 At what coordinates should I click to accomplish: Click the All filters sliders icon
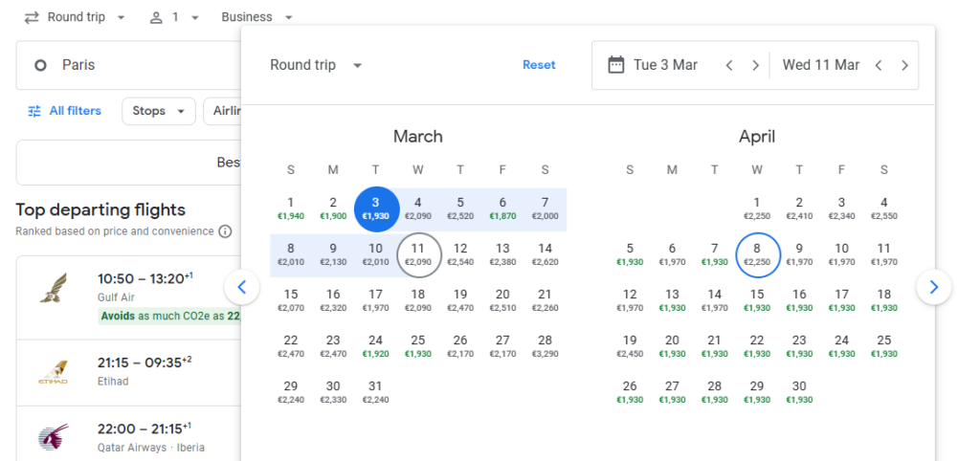point(33,111)
